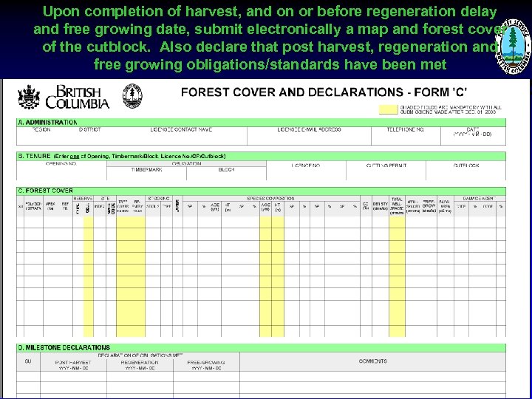
Task: Select the 'B. TENURE' section header
Action: click(261, 156)
